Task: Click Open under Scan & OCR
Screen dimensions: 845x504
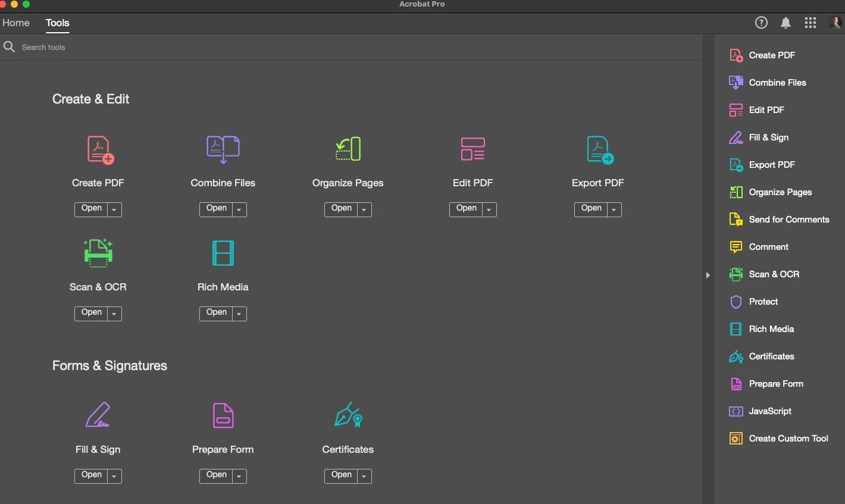Action: [91, 314]
